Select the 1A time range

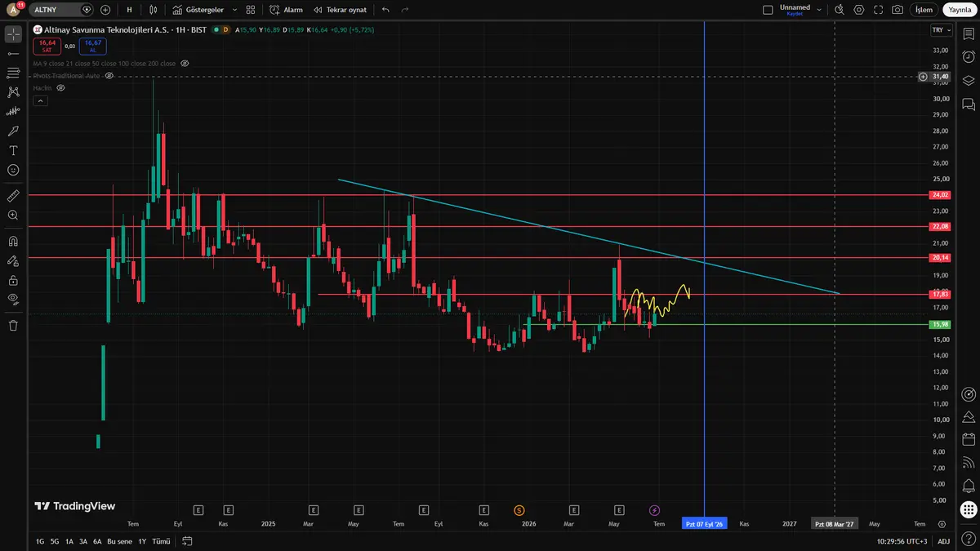tap(69, 541)
